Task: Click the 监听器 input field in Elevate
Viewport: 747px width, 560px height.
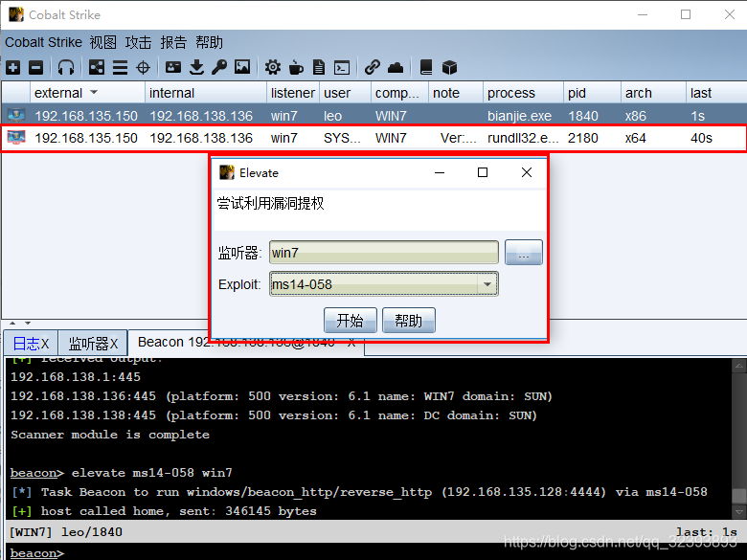Action: click(383, 253)
